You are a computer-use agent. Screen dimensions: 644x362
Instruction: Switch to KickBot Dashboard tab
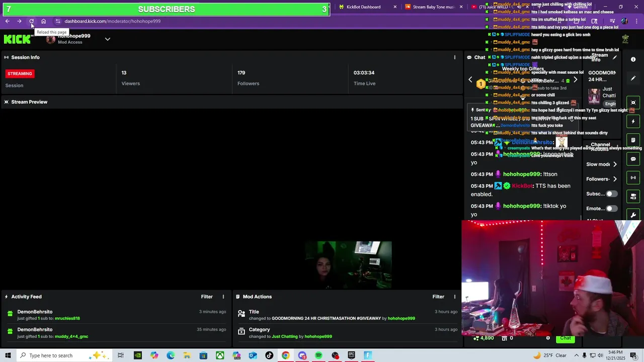363,7
